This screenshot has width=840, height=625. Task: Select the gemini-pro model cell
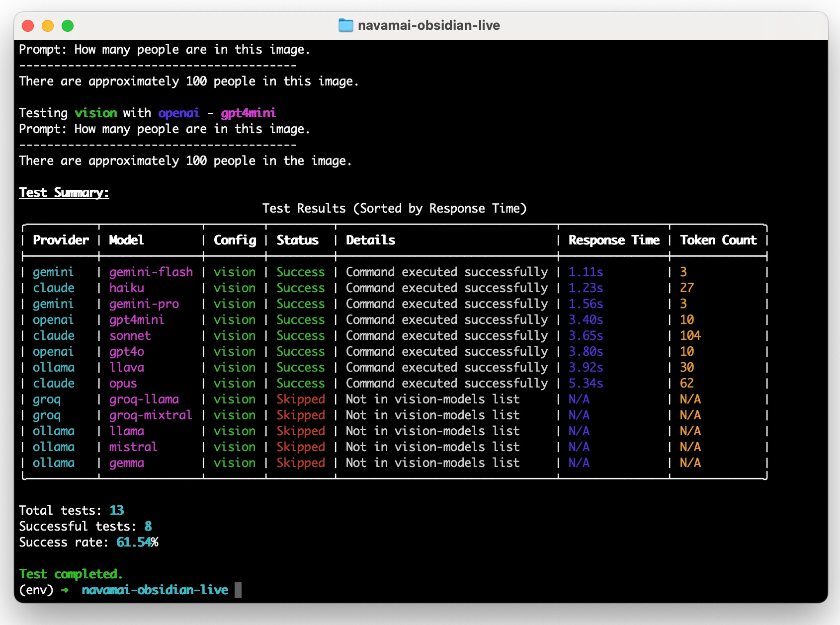(x=144, y=304)
